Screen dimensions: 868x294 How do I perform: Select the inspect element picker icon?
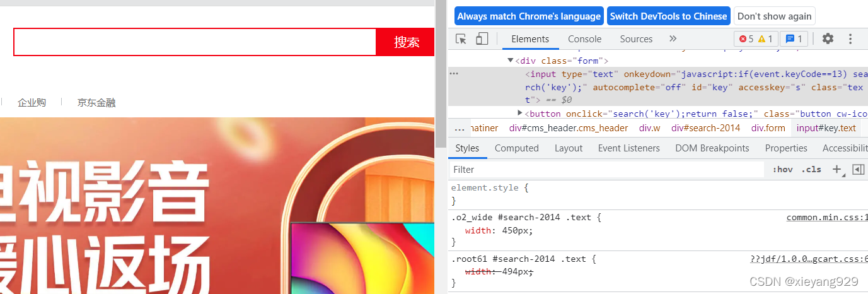pos(461,39)
